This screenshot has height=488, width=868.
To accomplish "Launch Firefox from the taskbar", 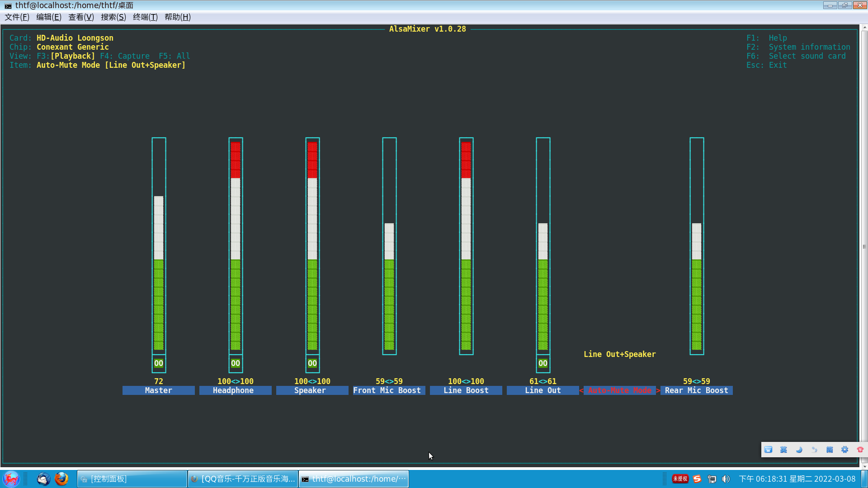I will 61,479.
